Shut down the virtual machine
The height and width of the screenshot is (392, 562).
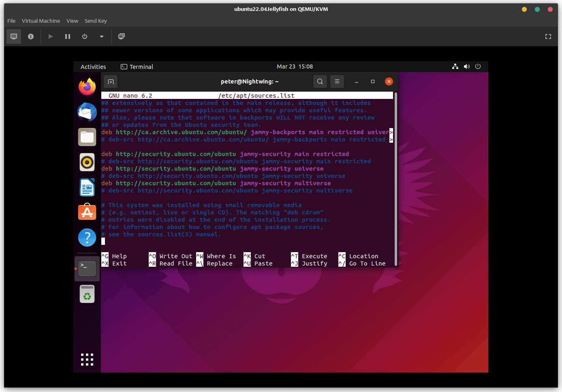pyautogui.click(x=85, y=36)
